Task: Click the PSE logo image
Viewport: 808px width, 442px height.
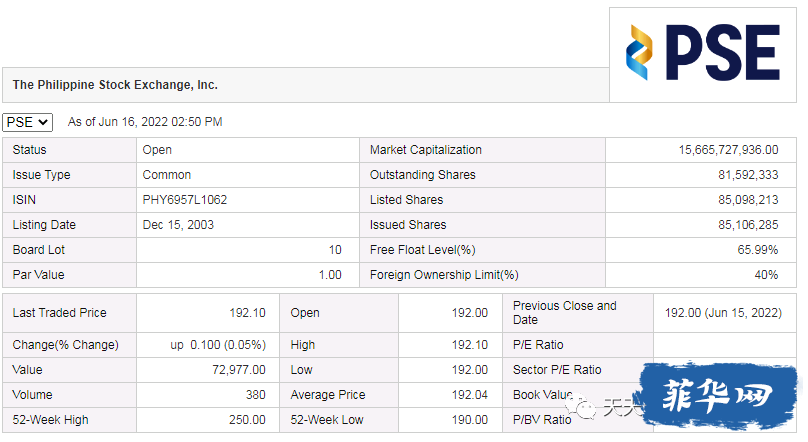Action: coord(703,54)
